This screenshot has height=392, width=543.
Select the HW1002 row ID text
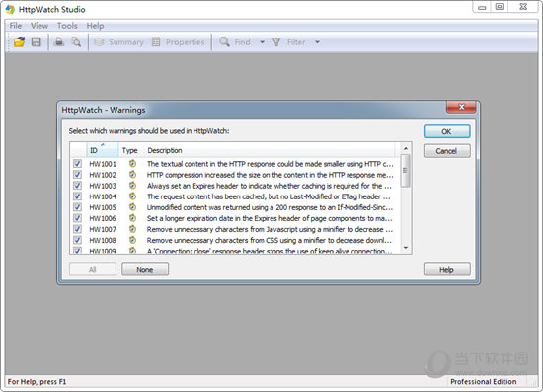pyautogui.click(x=103, y=175)
